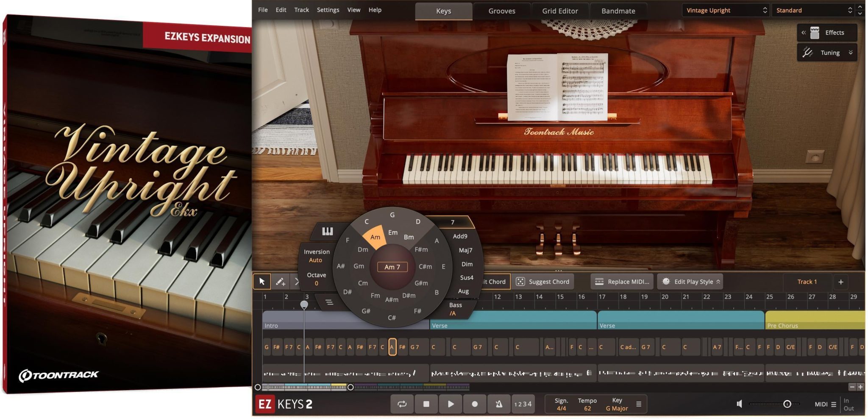
Task: Open the MIDI settings menu icon
Action: [833, 405]
